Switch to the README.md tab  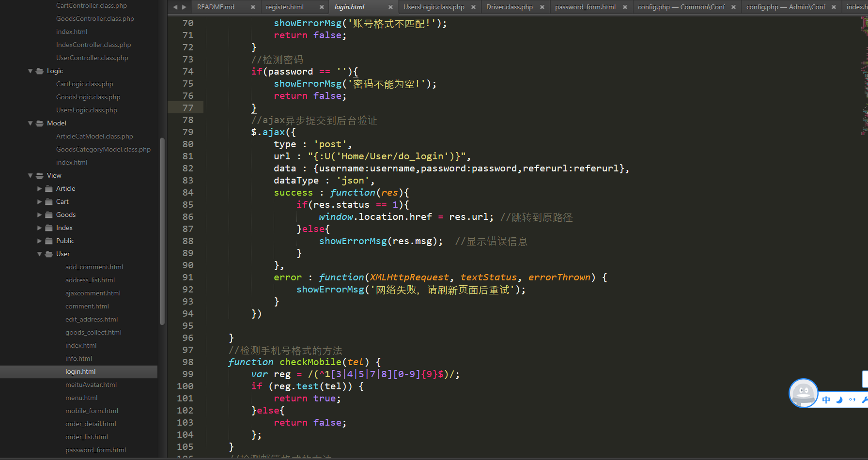pyautogui.click(x=216, y=7)
